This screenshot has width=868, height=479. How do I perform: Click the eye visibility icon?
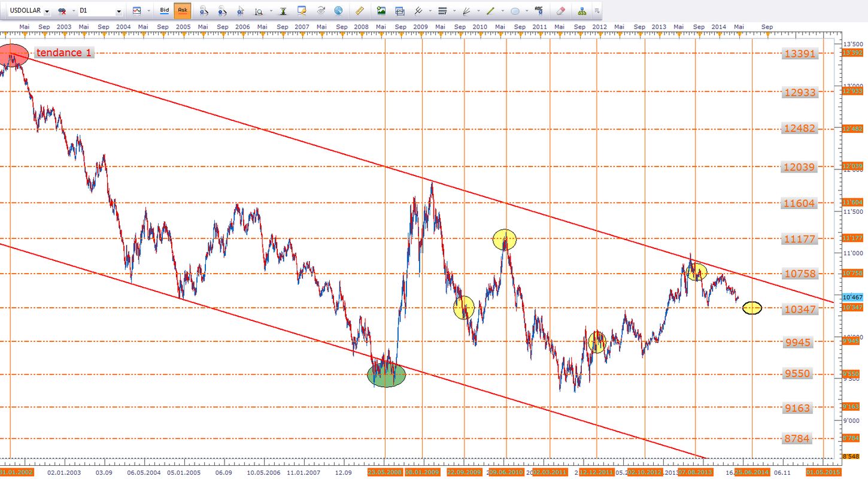pyautogui.click(x=321, y=11)
